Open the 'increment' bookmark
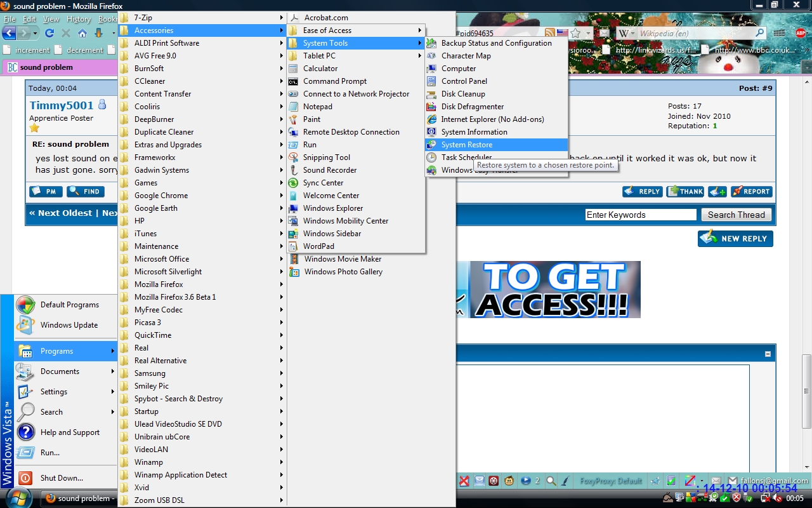This screenshot has width=812, height=508. tap(26, 50)
